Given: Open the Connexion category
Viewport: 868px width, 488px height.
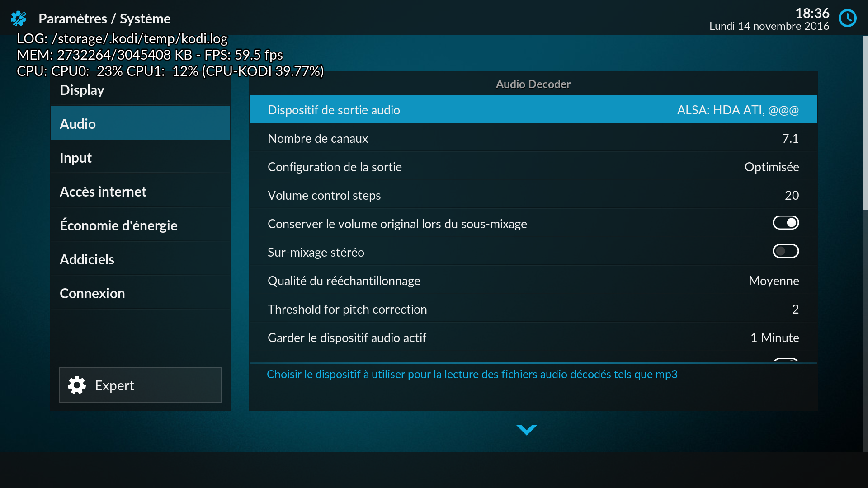Looking at the screenshot, I should tap(140, 293).
